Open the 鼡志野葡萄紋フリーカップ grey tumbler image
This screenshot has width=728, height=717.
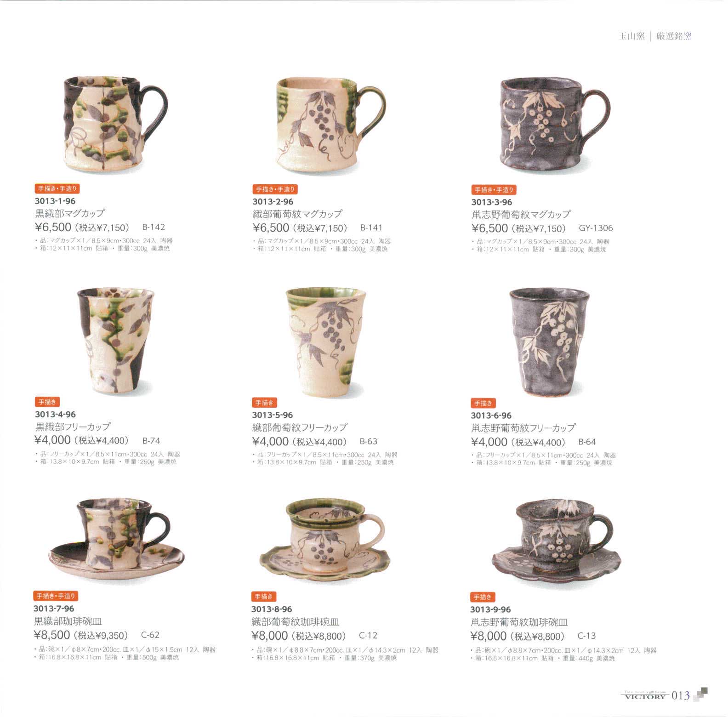point(549,342)
